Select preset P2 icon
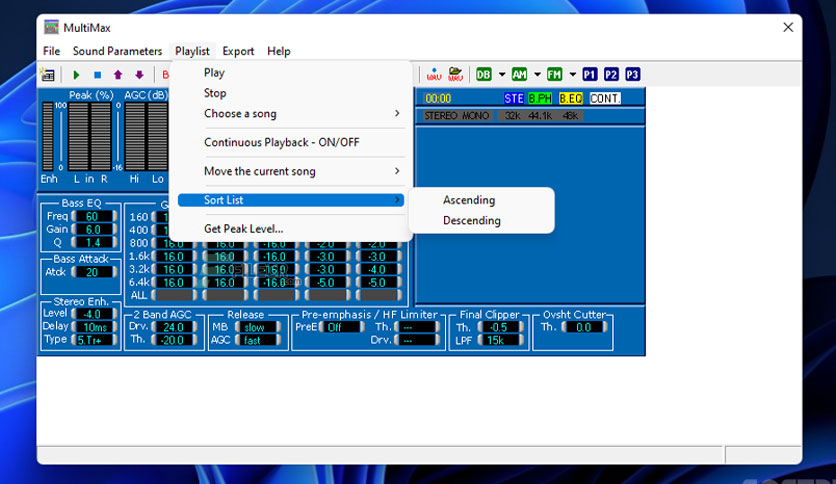This screenshot has height=484, width=836. [611, 75]
